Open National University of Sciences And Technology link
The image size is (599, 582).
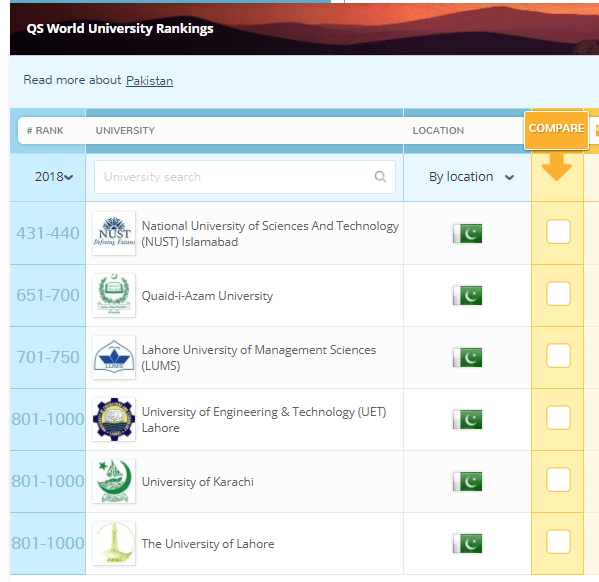tap(270, 233)
